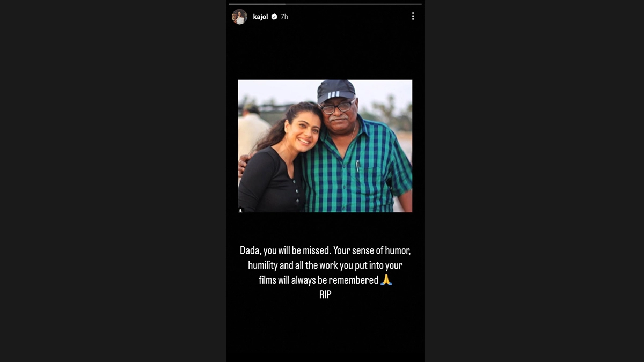Click the green checked shirt pocket pen
644x362 pixels.
(x=357, y=165)
